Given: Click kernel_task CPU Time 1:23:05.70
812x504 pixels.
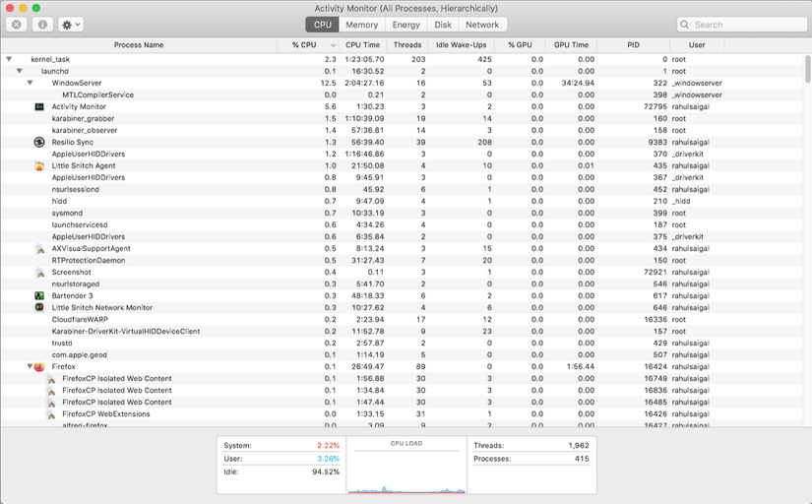Looking at the screenshot, I should 364,59.
